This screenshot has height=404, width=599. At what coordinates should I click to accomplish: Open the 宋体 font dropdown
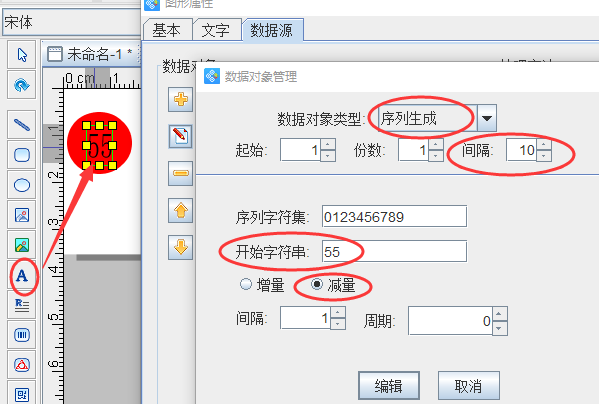[71, 22]
